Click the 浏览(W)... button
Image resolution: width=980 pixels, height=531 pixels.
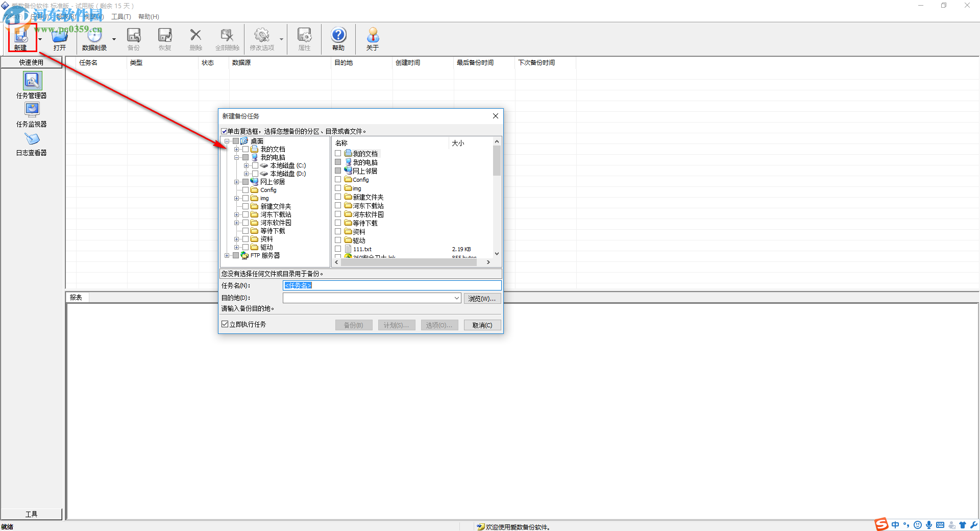coord(482,299)
